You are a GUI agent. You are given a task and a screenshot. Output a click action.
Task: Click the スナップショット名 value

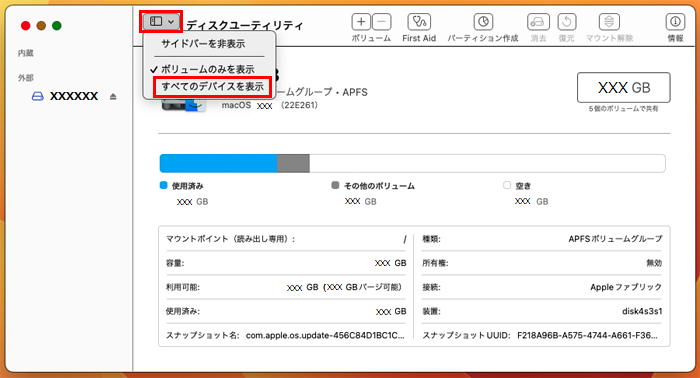pos(325,335)
